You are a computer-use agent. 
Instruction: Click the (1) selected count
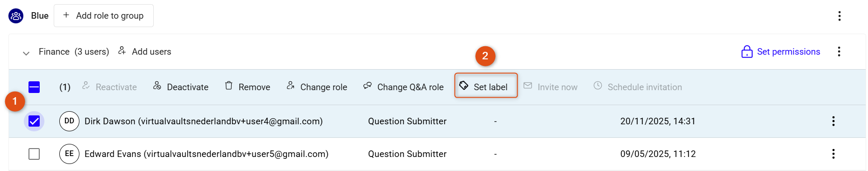coord(65,87)
